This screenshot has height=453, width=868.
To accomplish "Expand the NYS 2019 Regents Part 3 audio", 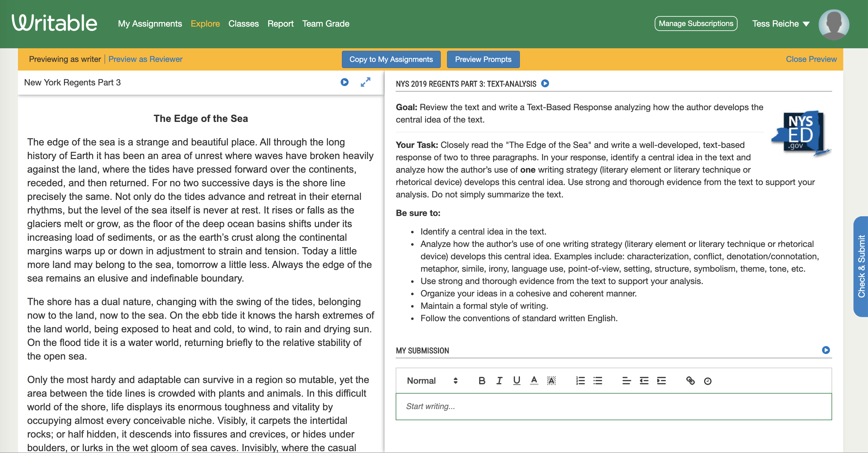I will (545, 83).
